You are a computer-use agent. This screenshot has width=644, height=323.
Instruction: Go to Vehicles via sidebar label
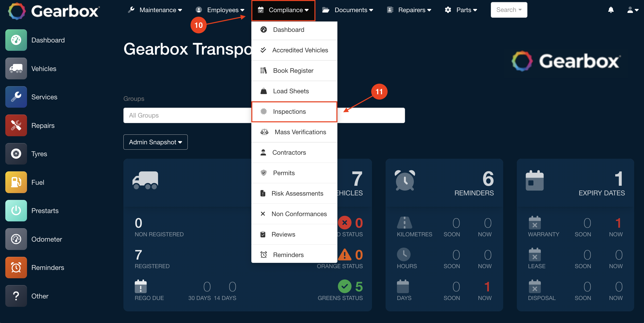coord(44,68)
